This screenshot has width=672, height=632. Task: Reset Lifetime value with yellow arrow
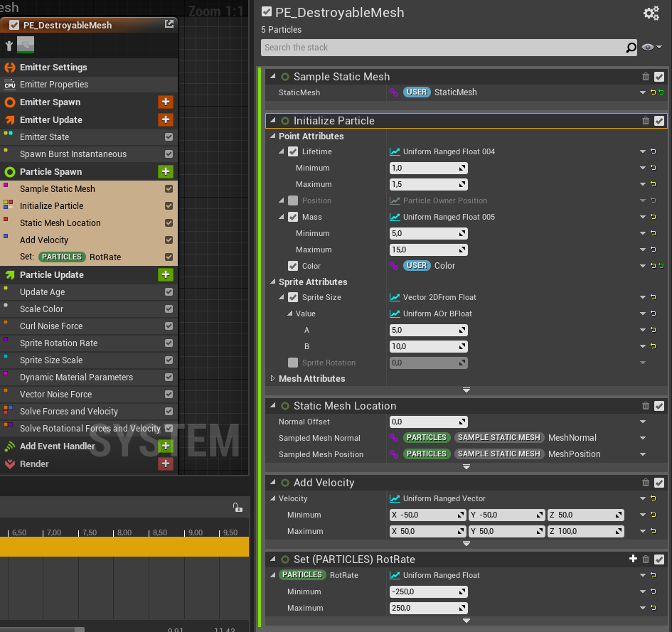pyautogui.click(x=653, y=151)
